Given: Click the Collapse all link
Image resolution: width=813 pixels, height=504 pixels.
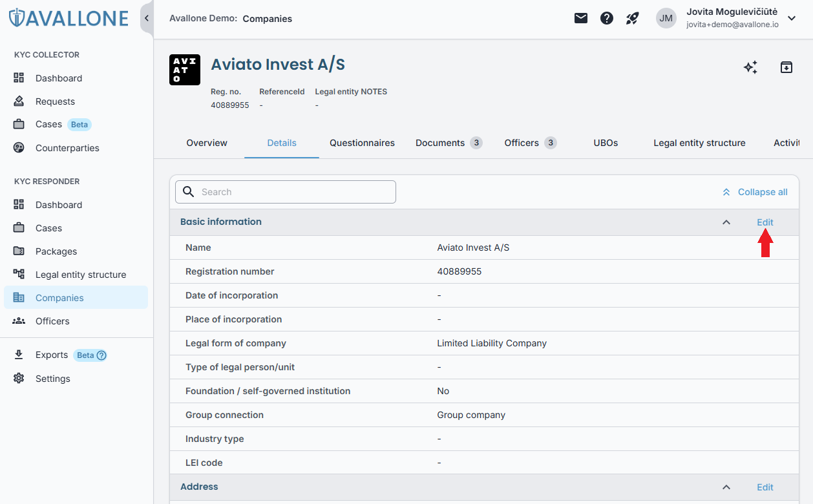Looking at the screenshot, I should click(763, 192).
